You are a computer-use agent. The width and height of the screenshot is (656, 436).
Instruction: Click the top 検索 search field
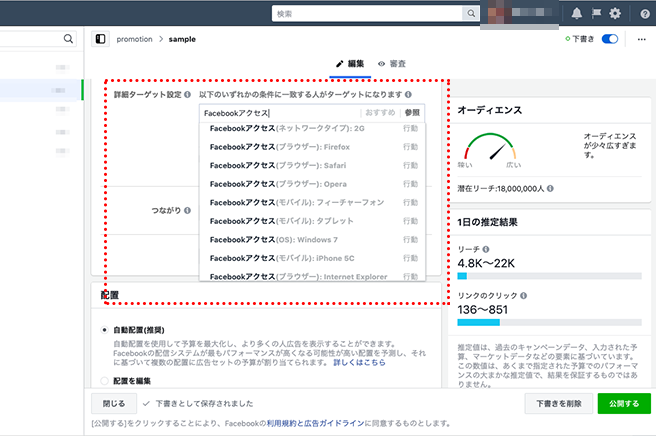pos(367,14)
